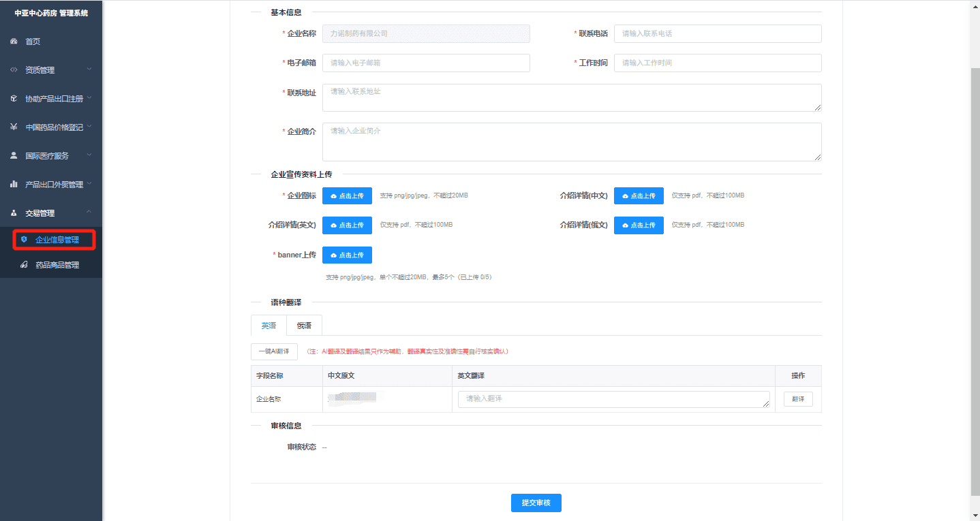
Task: Expand the 中国药品价格登记 chevron
Action: 89,127
